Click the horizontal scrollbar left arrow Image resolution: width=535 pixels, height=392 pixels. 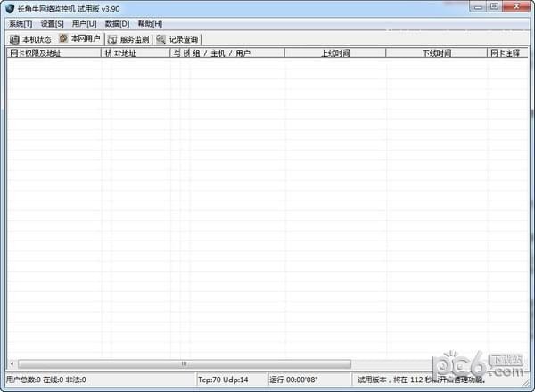coord(12,364)
